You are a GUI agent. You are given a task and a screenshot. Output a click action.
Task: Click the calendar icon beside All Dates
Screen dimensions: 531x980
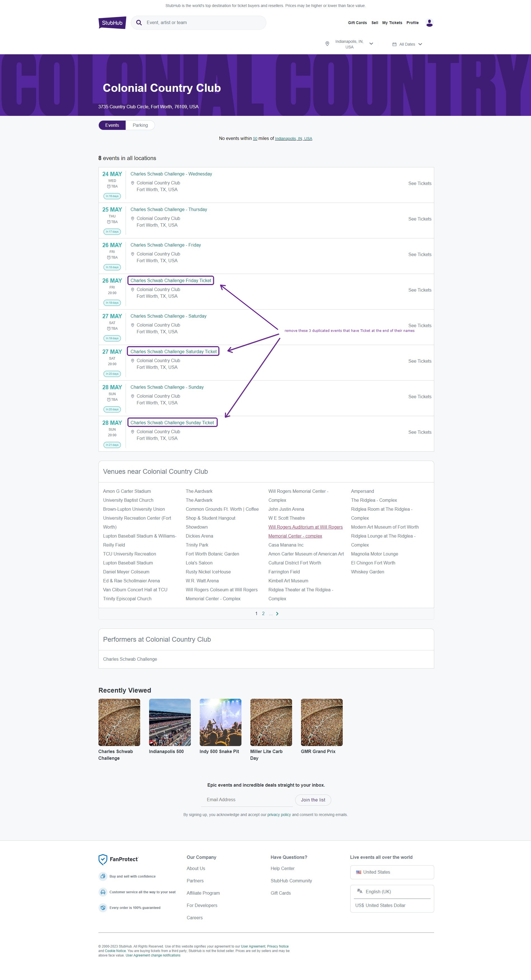394,44
